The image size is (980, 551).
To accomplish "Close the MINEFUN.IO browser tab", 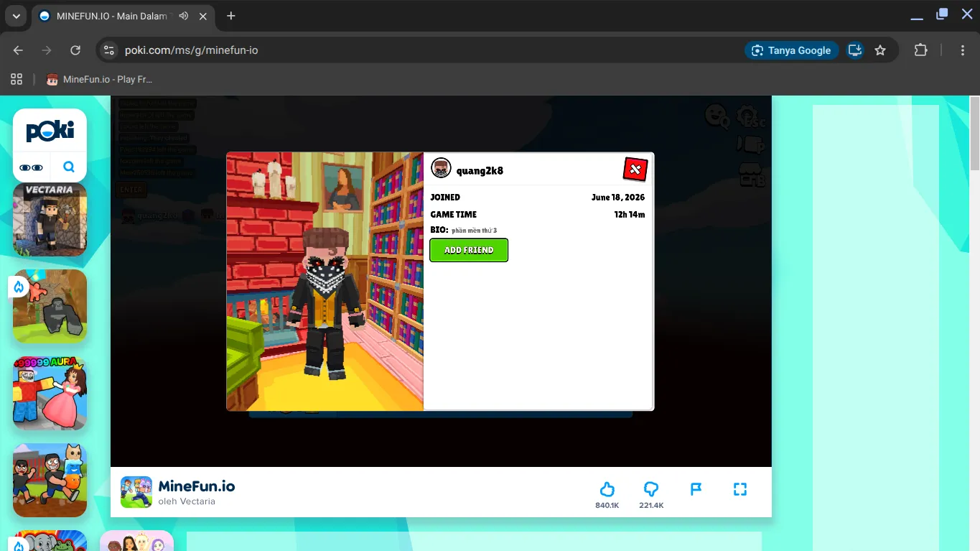I will coord(204,17).
